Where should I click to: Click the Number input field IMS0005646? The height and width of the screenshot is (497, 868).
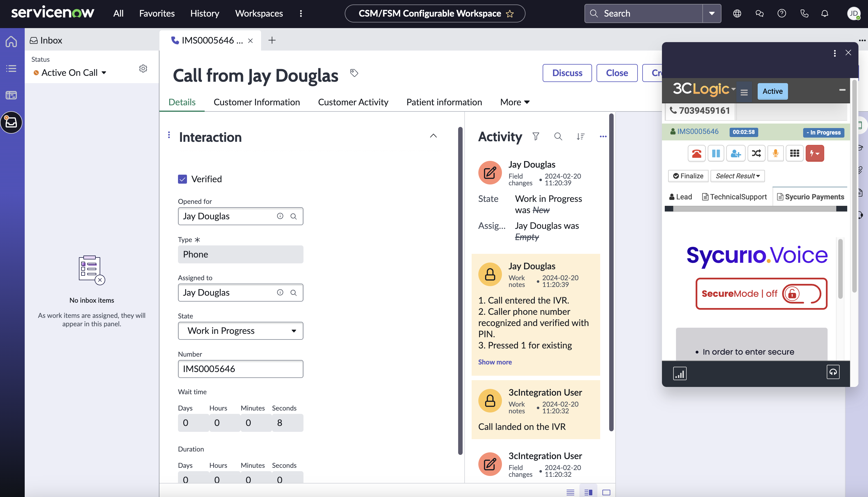click(240, 369)
